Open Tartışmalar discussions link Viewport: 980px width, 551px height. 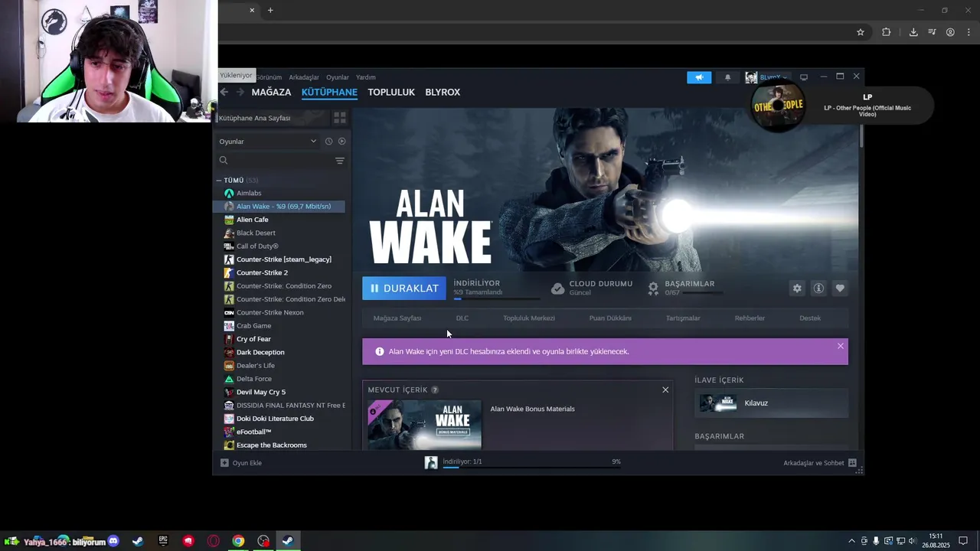tap(683, 318)
